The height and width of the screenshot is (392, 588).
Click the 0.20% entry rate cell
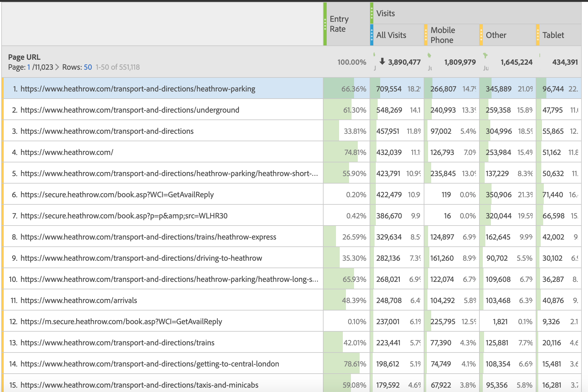pyautogui.click(x=356, y=195)
